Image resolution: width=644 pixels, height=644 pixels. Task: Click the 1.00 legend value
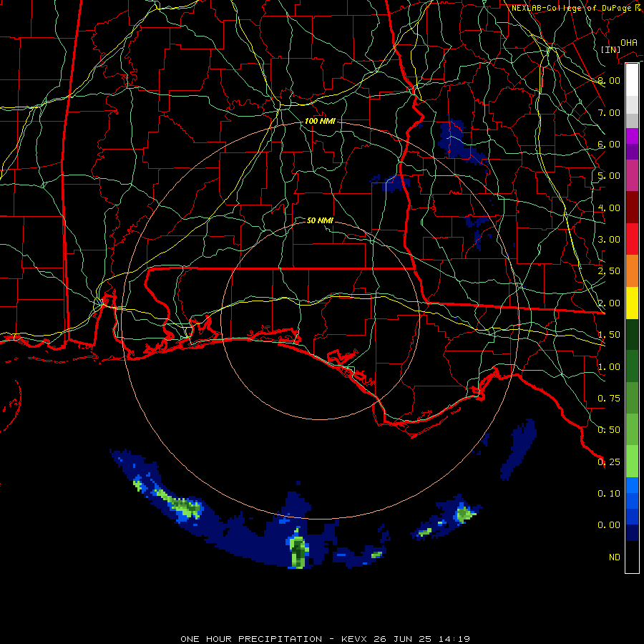pos(609,367)
